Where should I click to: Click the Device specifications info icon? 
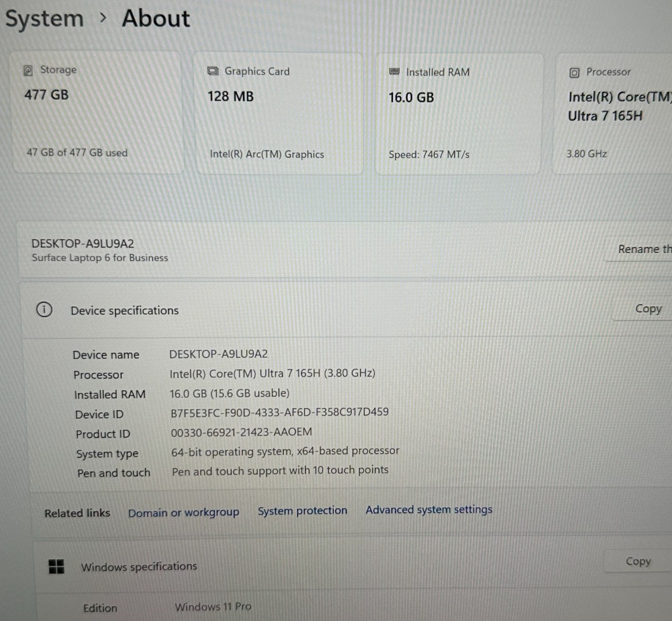click(x=44, y=309)
